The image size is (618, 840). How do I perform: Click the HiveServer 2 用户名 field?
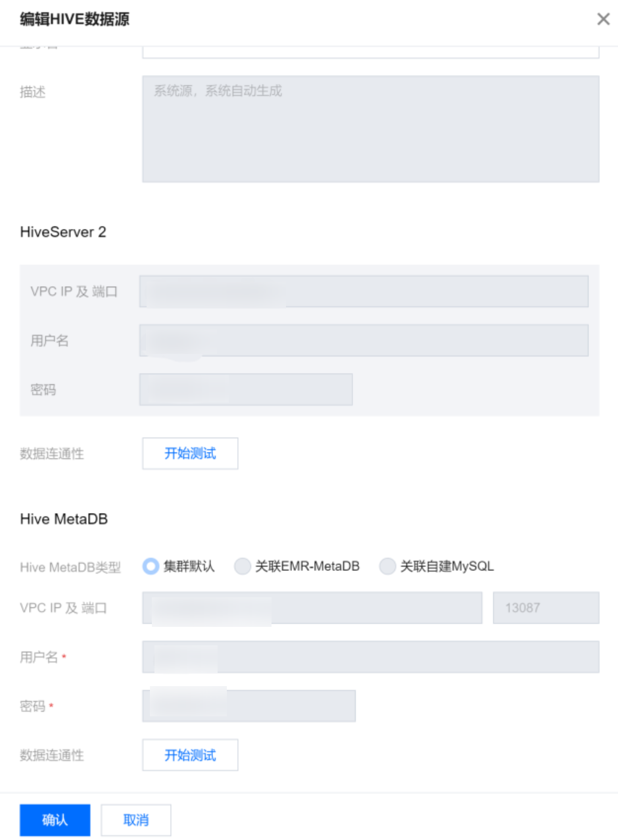[364, 340]
